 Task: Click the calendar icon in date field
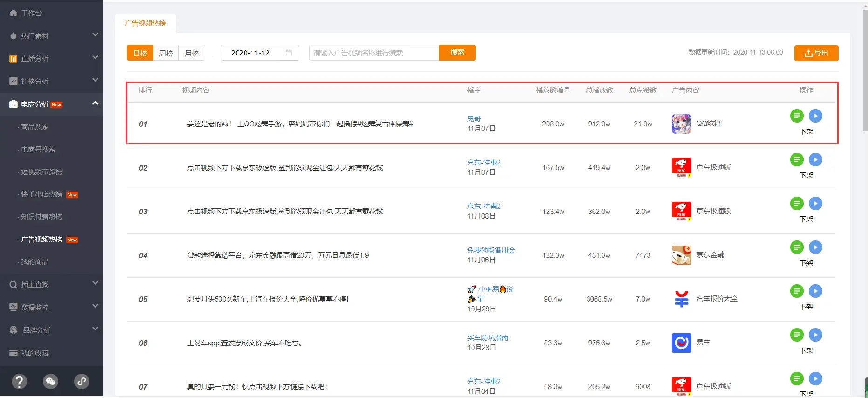pos(288,53)
